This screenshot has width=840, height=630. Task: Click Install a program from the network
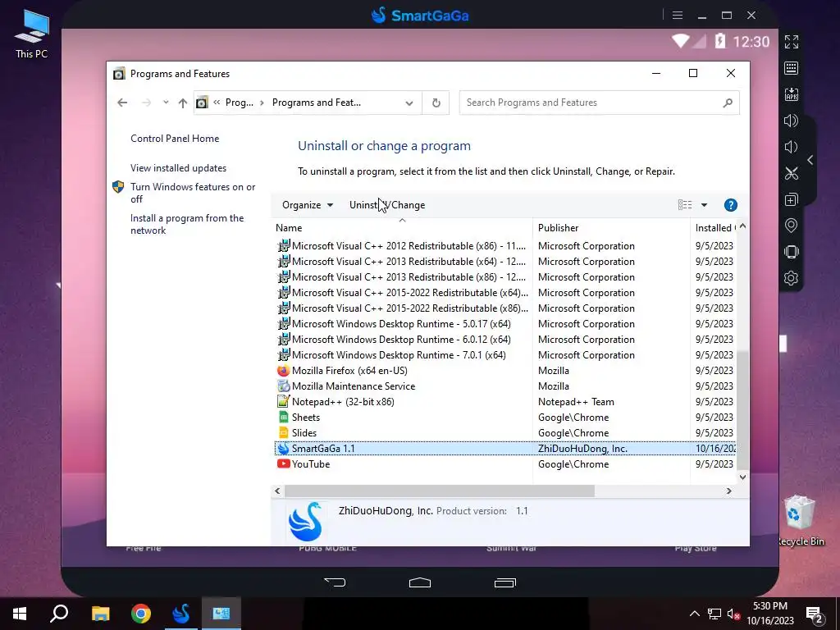tap(187, 225)
